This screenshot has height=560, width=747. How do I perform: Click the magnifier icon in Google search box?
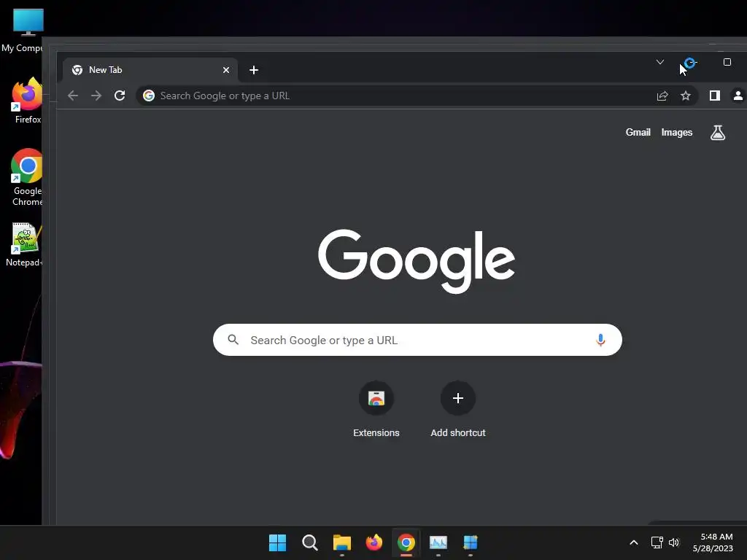tap(233, 340)
